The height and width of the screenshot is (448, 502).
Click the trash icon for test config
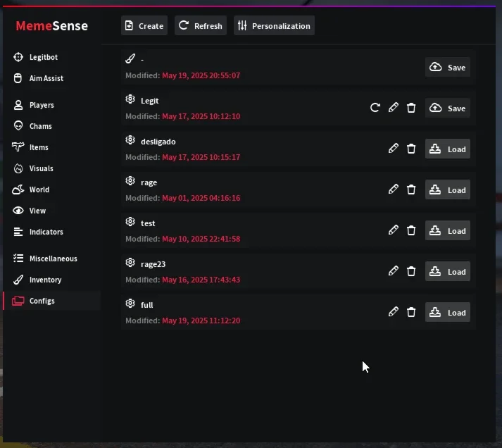tap(411, 230)
